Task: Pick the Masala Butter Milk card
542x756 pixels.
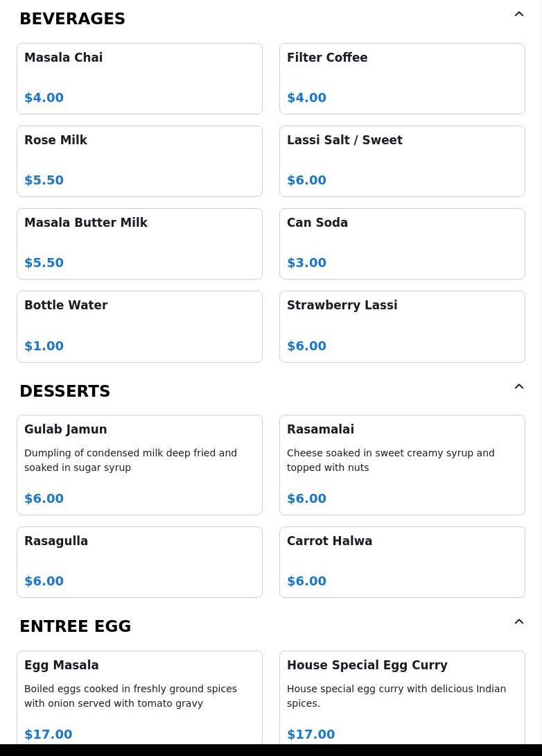Action: coord(139,243)
